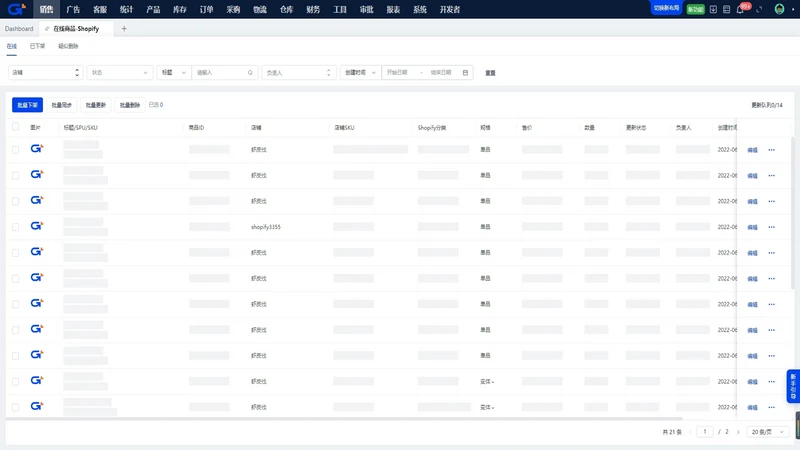The image size is (800, 450).
Task: Check the first product row checkbox
Action: (15, 150)
